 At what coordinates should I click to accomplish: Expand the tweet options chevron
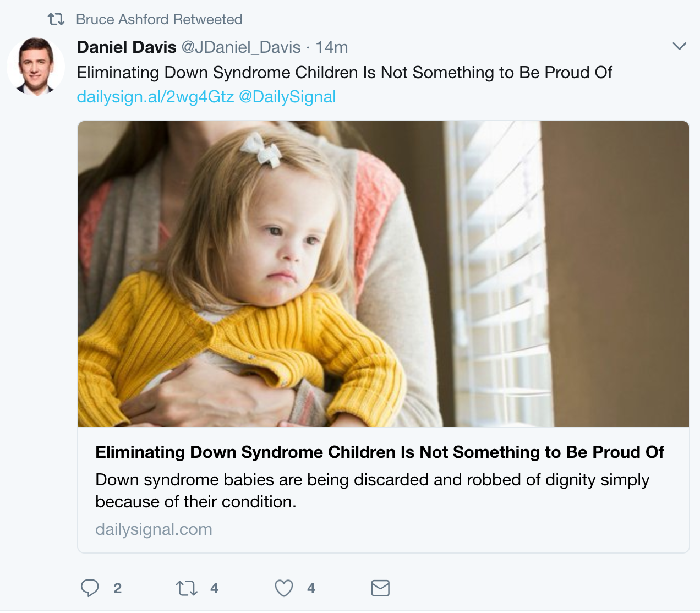(x=680, y=46)
